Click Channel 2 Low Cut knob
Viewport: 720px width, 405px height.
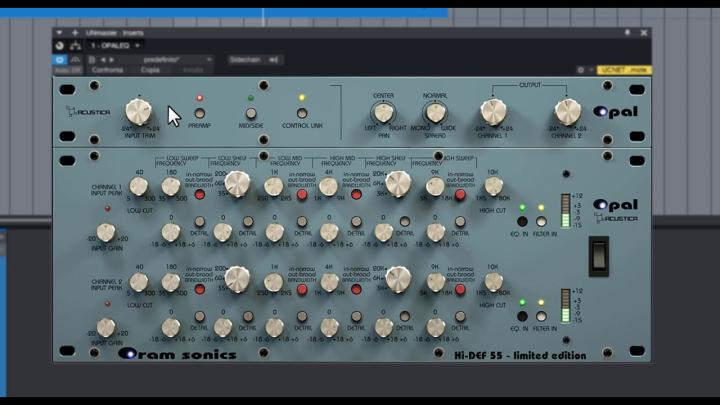[139, 281]
